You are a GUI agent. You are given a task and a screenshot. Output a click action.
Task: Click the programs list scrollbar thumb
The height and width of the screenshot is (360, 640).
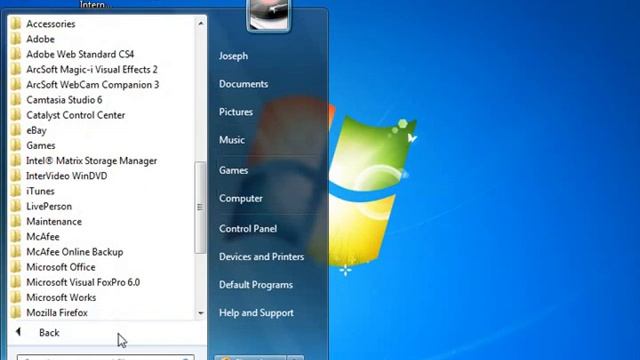(200, 207)
